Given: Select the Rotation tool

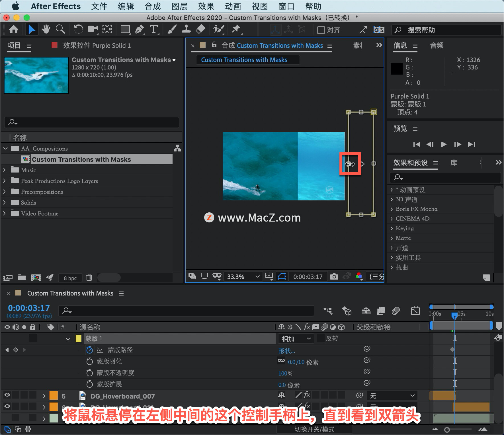Looking at the screenshot, I should tap(78, 29).
